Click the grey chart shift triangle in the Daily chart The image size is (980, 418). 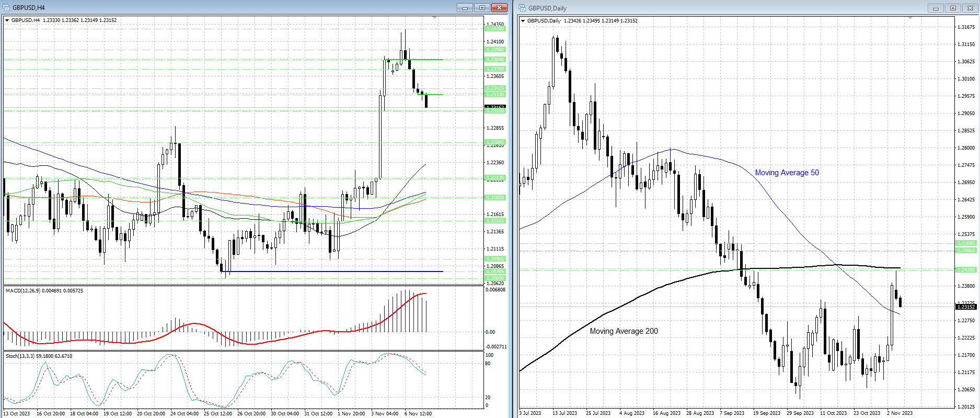pos(910,19)
